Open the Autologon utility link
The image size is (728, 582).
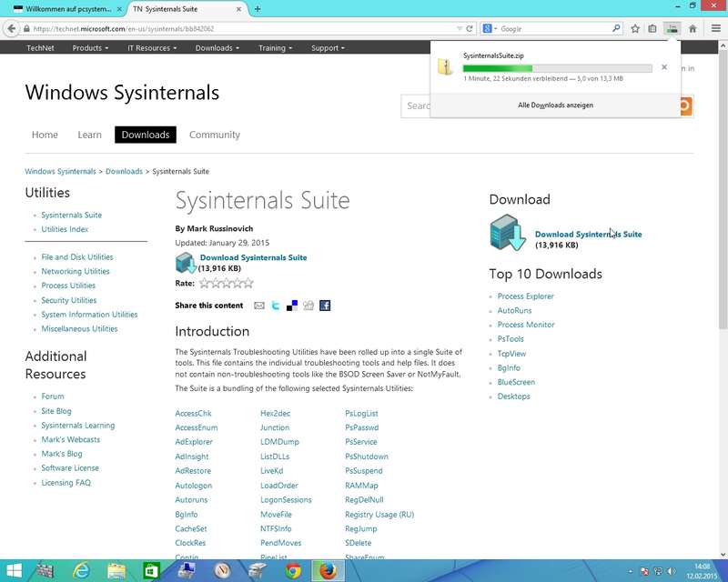[x=193, y=486]
